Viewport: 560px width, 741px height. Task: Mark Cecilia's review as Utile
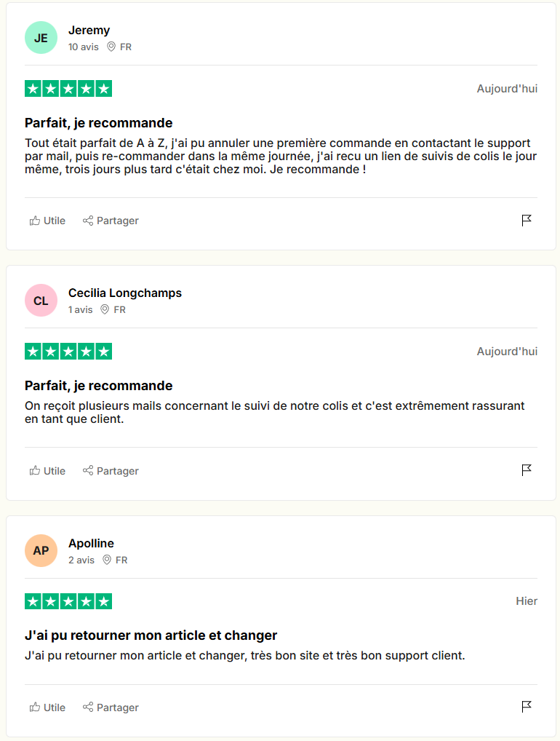(x=47, y=471)
